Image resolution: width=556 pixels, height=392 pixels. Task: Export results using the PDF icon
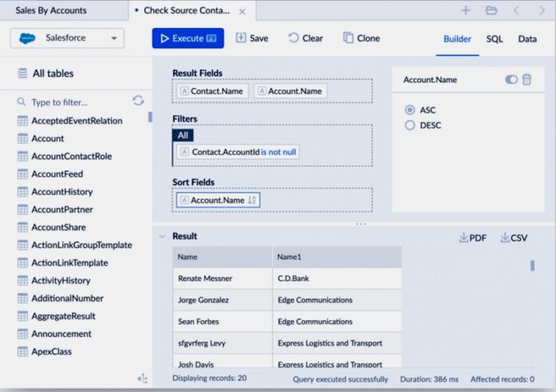click(472, 238)
